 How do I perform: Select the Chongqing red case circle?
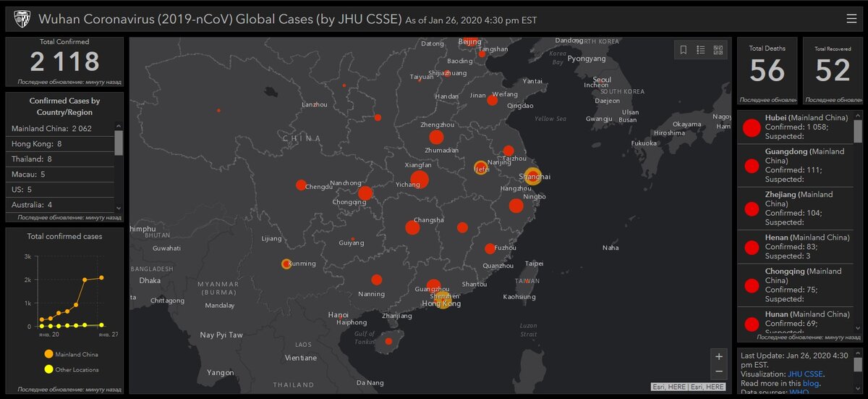click(x=365, y=193)
